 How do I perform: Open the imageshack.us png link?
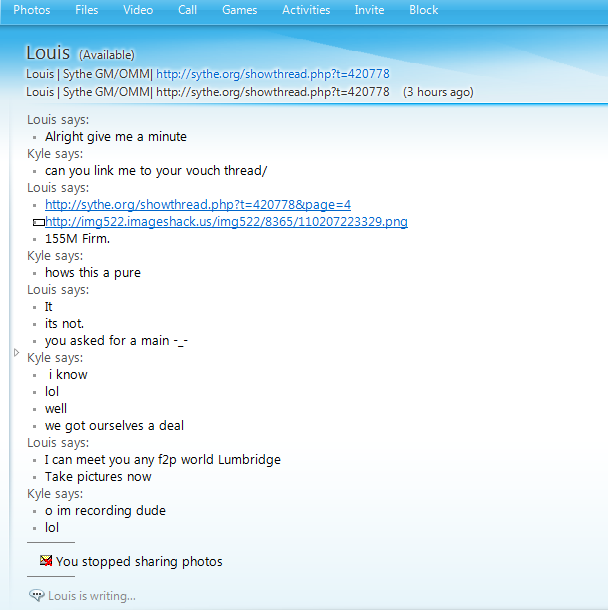click(226, 222)
